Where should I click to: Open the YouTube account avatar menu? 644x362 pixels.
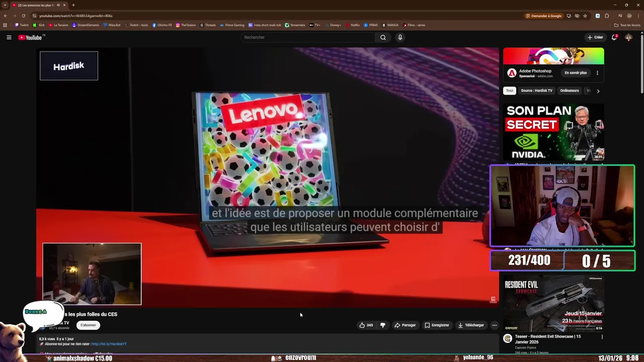[x=628, y=37]
